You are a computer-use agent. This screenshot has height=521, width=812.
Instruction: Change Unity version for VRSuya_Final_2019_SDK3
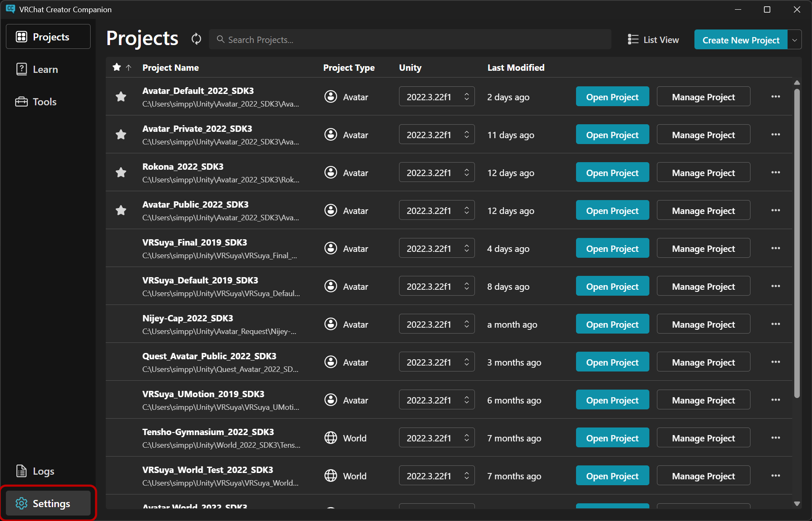(437, 248)
